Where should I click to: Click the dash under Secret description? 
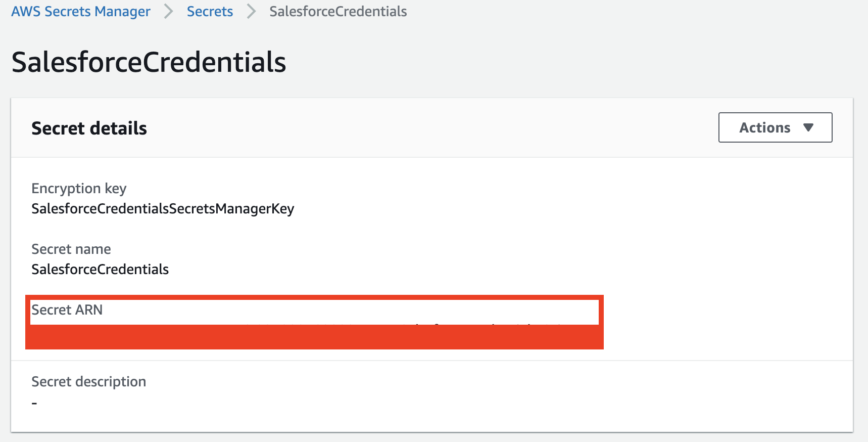click(34, 403)
